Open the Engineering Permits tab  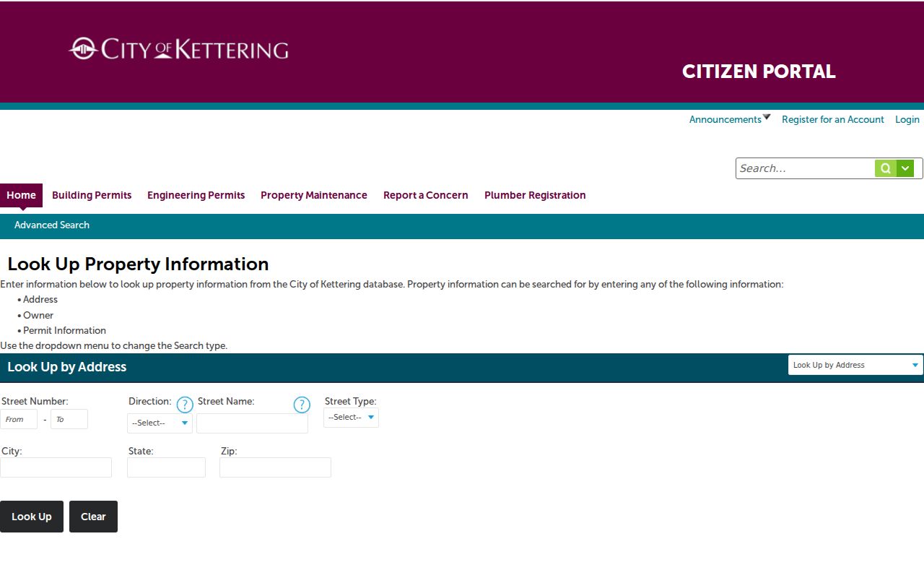[x=196, y=195]
